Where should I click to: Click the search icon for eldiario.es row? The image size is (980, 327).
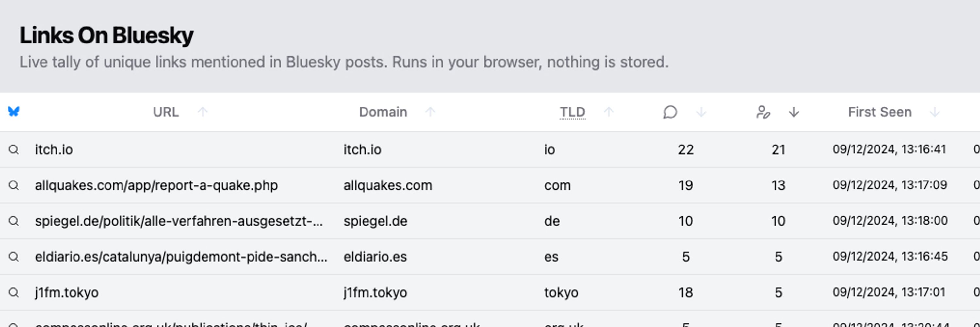point(14,257)
